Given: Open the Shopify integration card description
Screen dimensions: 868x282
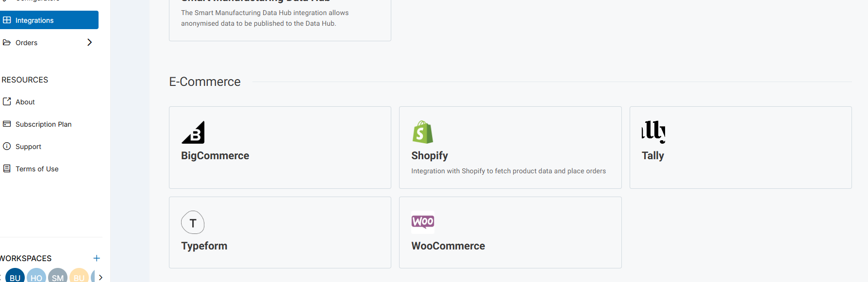Looking at the screenshot, I should [508, 171].
